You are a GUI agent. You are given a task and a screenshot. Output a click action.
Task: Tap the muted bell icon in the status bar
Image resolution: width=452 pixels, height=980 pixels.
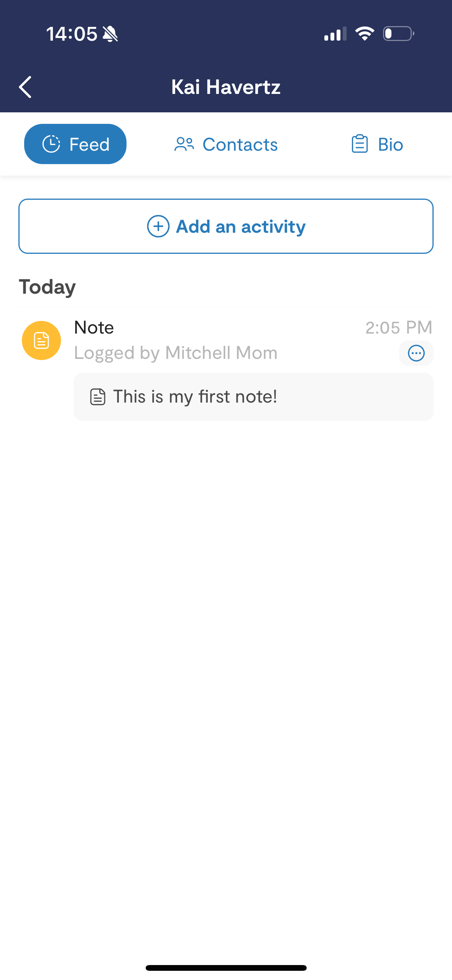coord(110,34)
